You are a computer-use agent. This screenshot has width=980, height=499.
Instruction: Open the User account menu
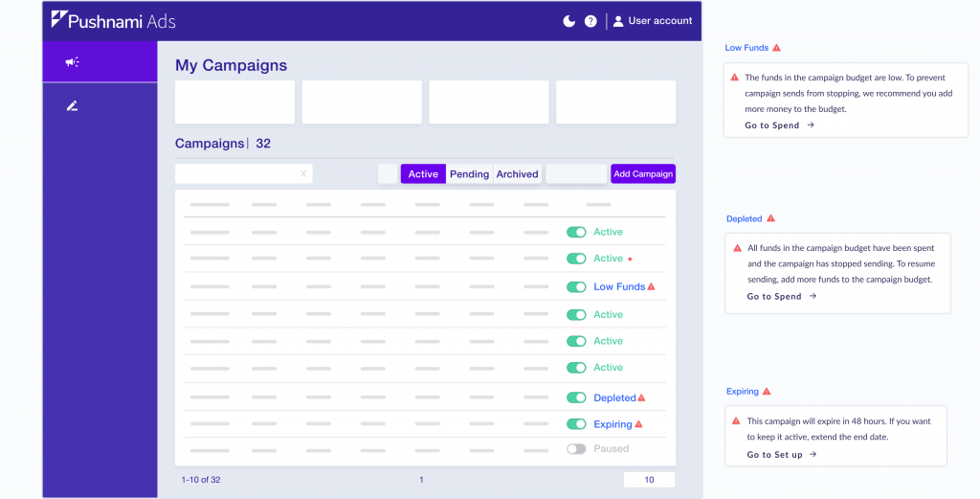coord(652,21)
